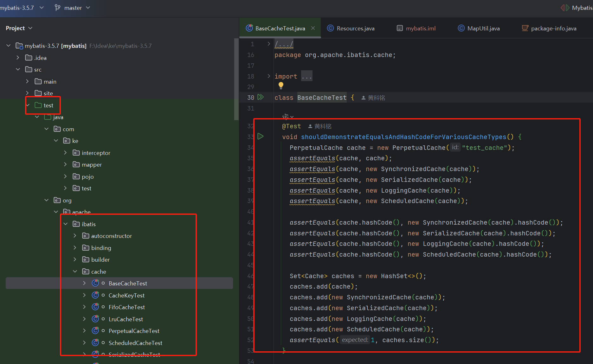This screenshot has width=593, height=364.
Task: Select the test source folder
Action: pos(48,105)
